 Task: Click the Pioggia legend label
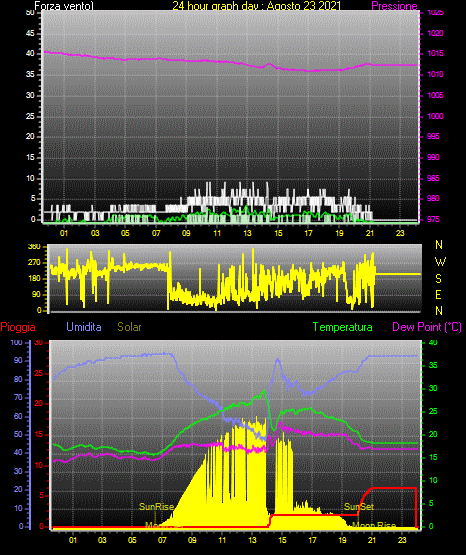tap(18, 327)
